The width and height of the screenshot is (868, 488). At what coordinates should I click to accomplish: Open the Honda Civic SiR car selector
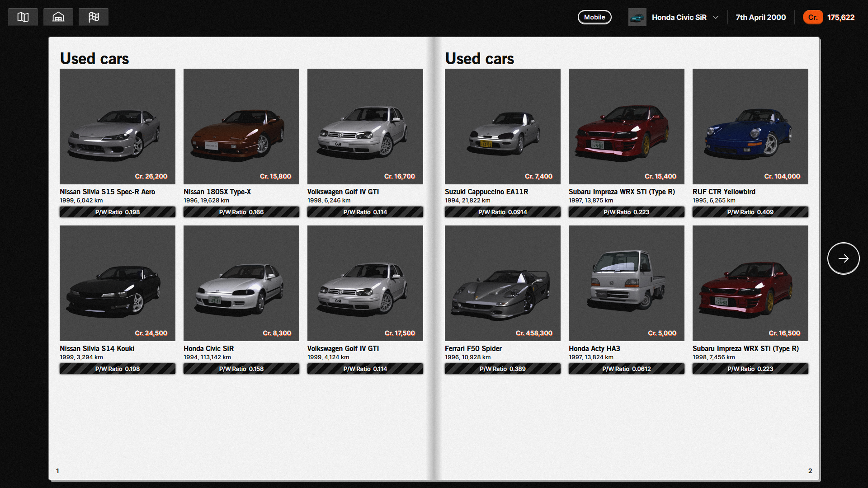click(x=679, y=18)
